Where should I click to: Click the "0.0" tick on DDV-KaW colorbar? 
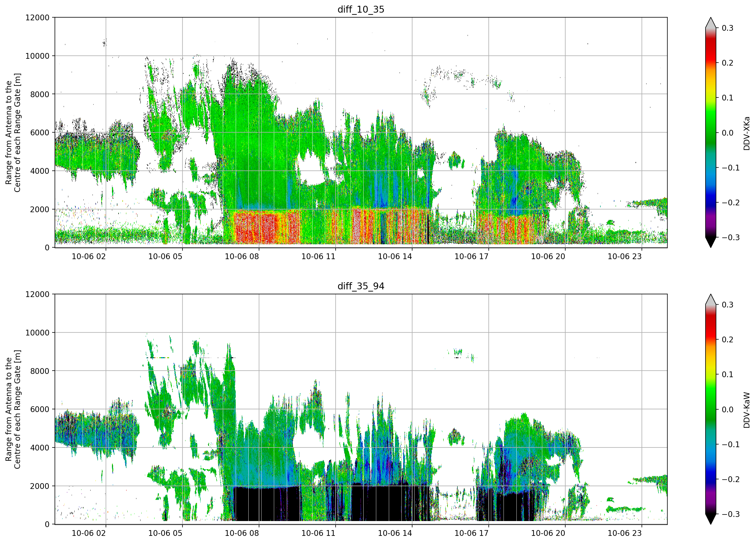[728, 410]
